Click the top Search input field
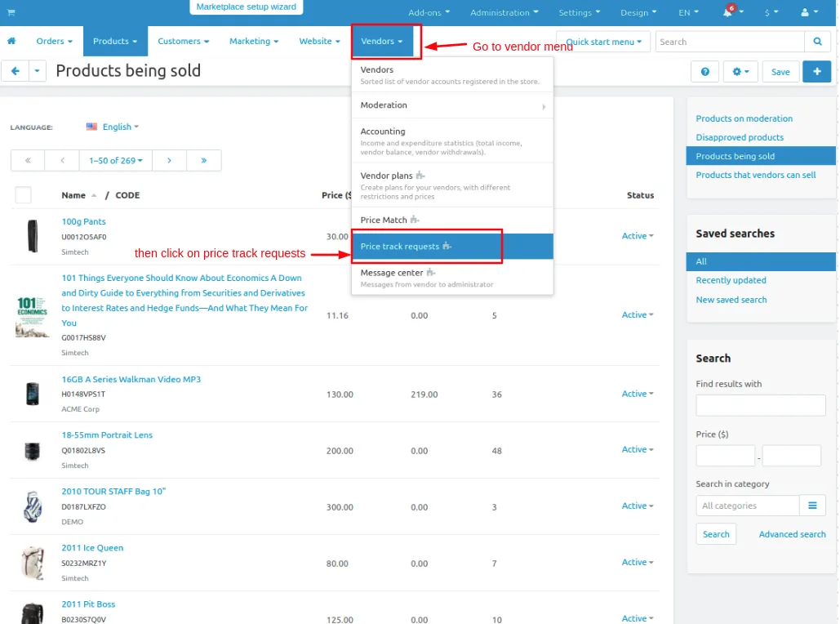The image size is (840, 624). (x=730, y=42)
